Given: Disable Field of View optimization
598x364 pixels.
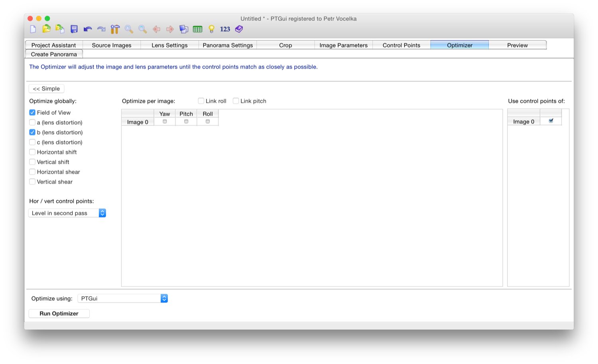Looking at the screenshot, I should pos(32,112).
